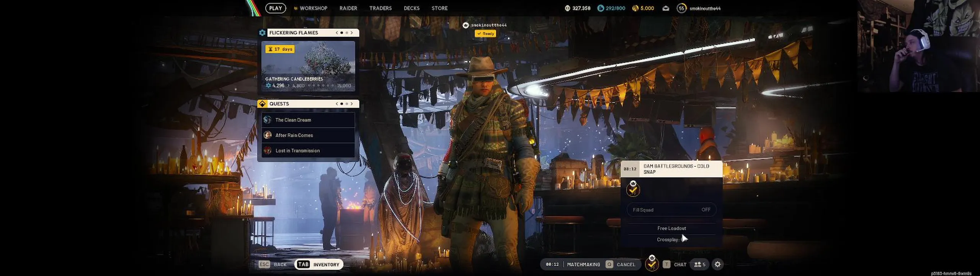
Task: Open the STORE tab
Action: (x=439, y=8)
